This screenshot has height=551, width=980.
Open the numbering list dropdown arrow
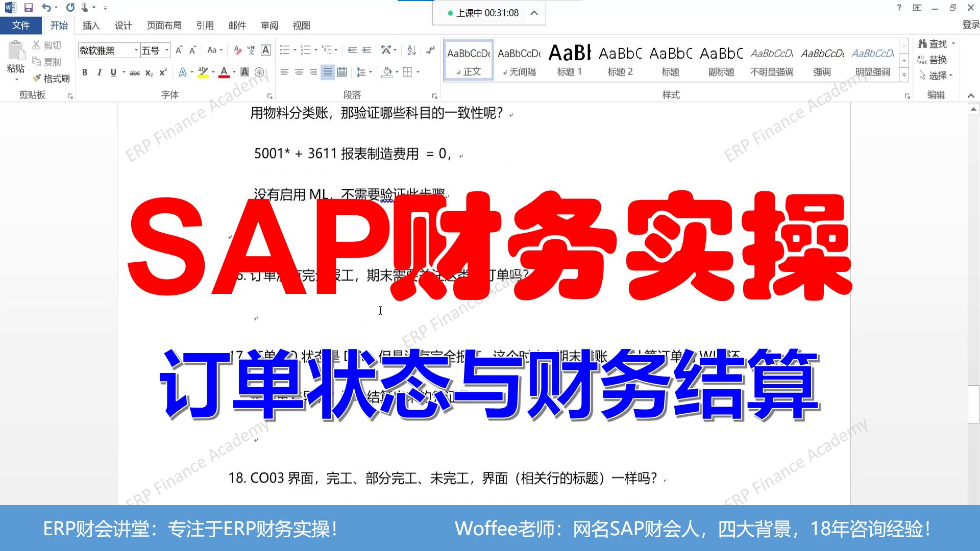(316, 50)
